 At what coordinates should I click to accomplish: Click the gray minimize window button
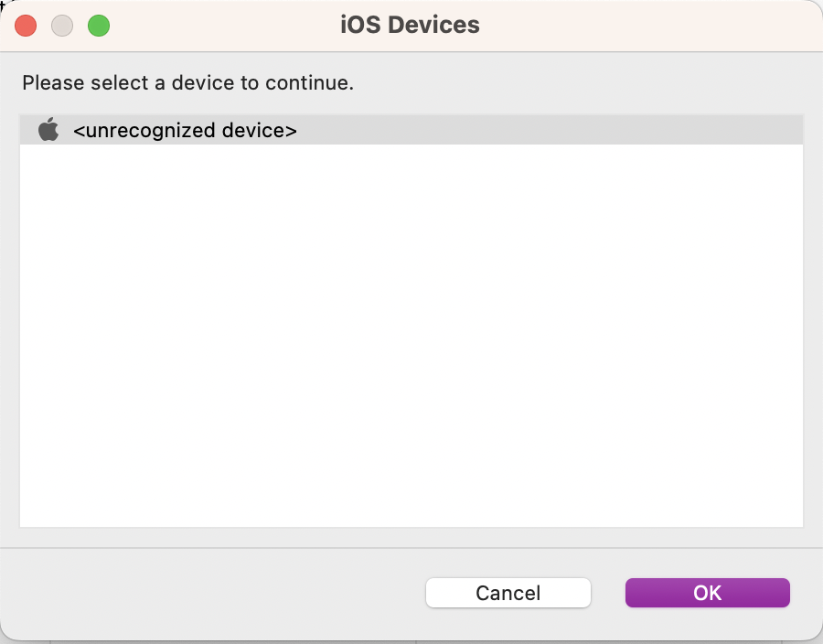(62, 26)
